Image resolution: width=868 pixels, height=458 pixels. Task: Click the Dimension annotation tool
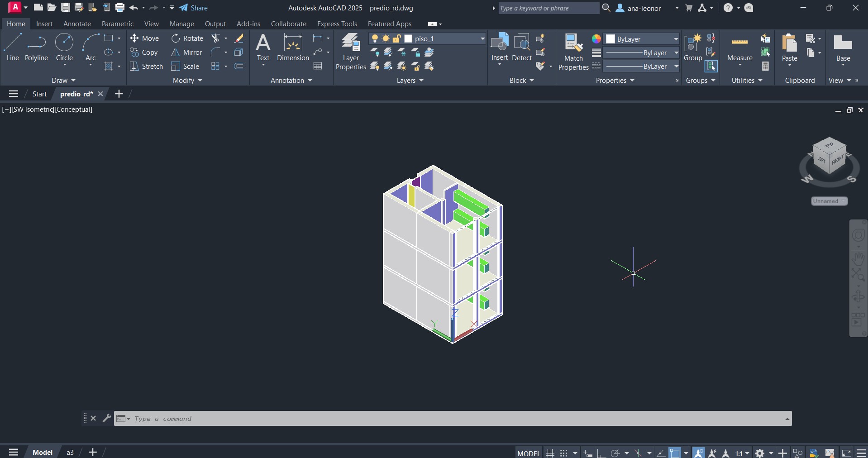click(x=293, y=48)
